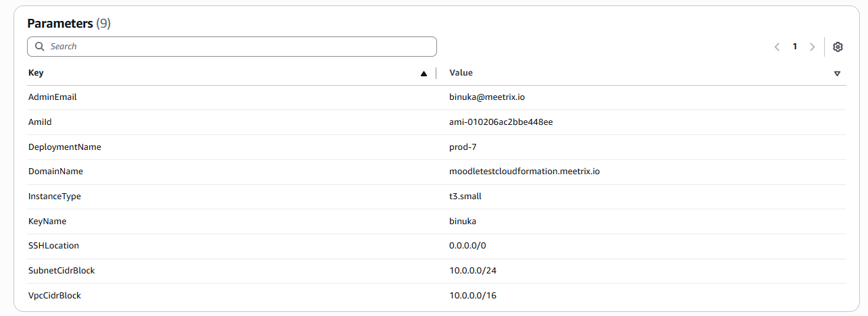Go to previous page using left chevron
The height and width of the screenshot is (316, 868).
point(777,47)
